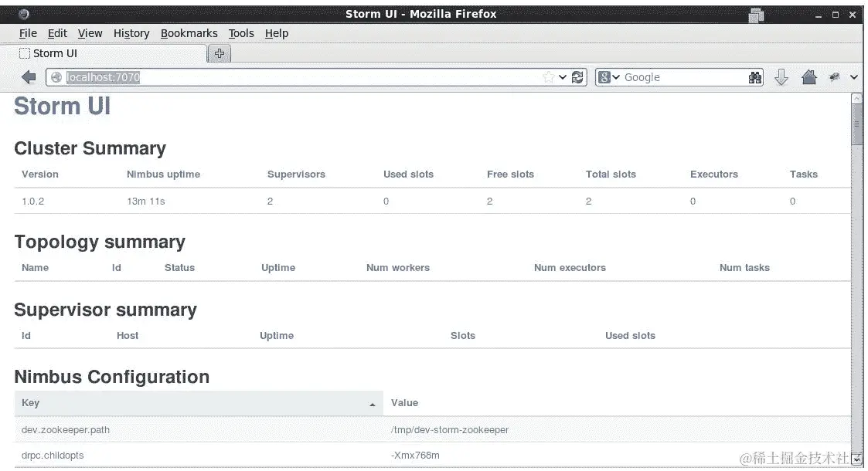Click scrollbar down arrow
The image size is (868, 471).
click(x=857, y=459)
